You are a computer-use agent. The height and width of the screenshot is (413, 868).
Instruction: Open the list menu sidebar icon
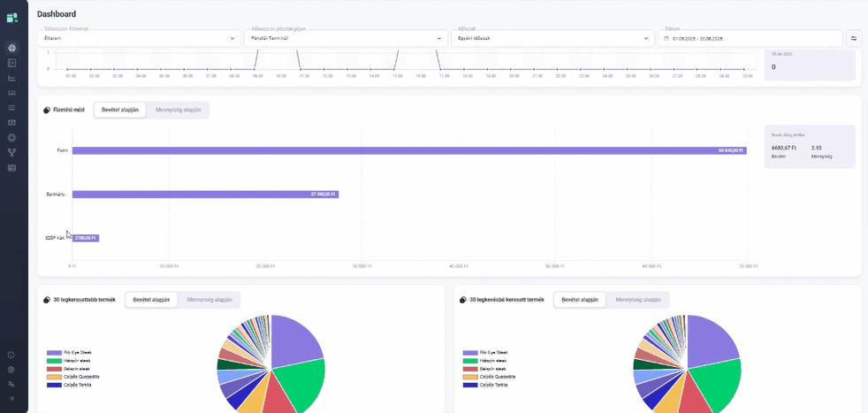click(x=11, y=107)
